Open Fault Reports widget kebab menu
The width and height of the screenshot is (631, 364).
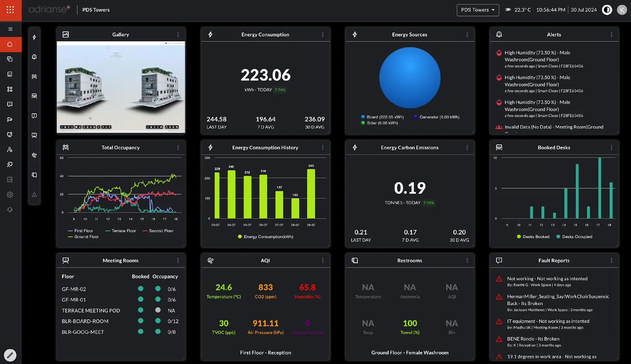pos(611,261)
